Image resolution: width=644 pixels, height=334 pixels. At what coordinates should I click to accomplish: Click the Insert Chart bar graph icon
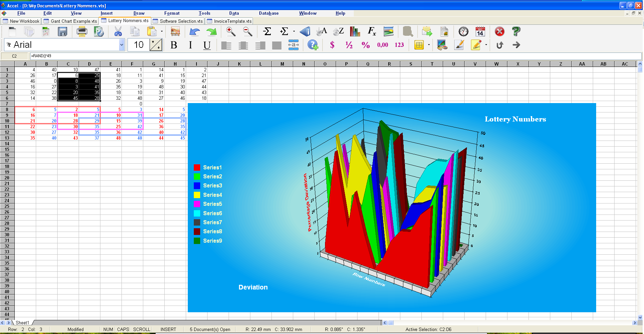tap(355, 32)
